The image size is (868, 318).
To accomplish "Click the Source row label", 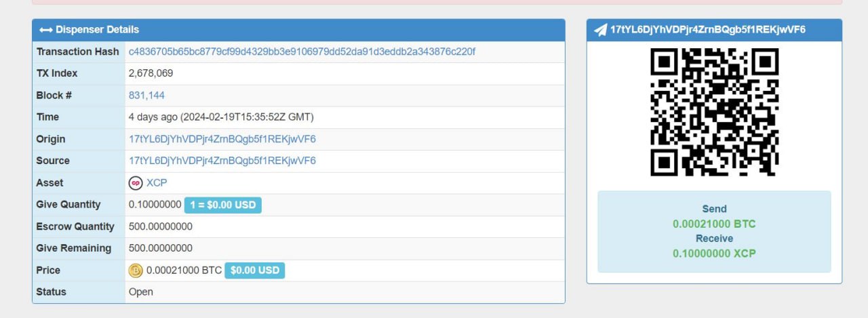I will click(53, 161).
